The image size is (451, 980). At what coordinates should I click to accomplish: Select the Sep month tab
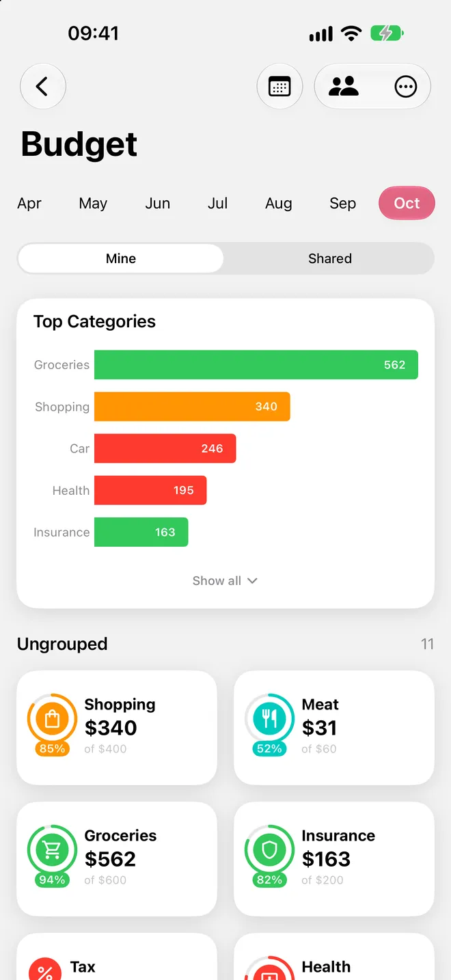342,203
